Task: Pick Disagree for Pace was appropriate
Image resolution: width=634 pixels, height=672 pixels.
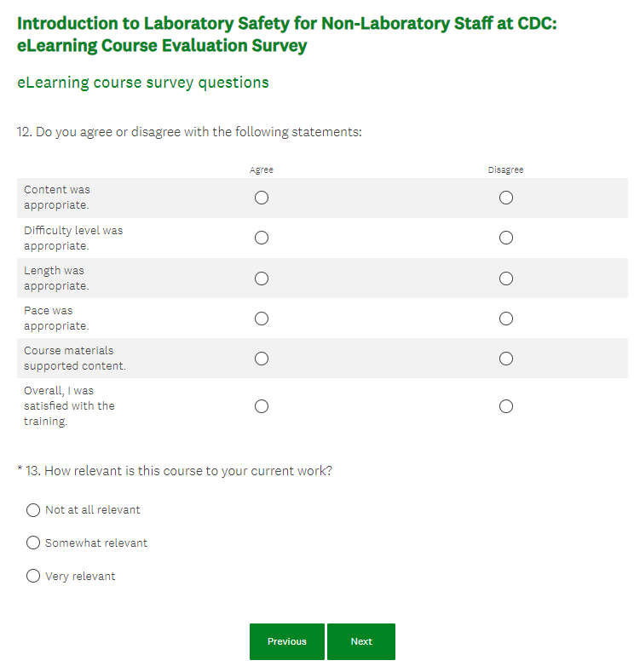Action: [506, 319]
